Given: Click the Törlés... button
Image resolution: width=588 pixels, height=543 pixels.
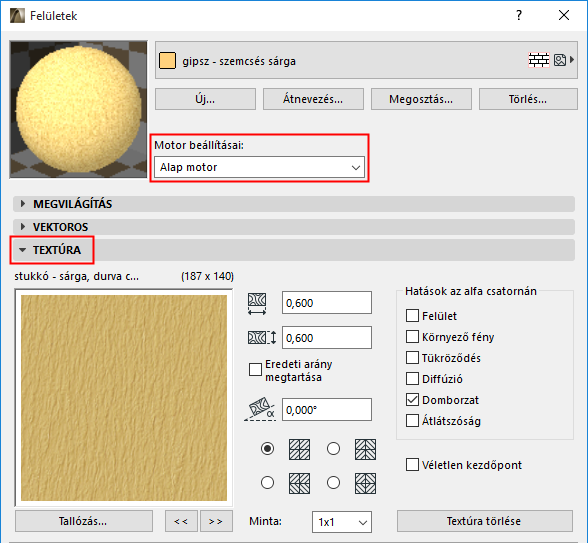Looking at the screenshot, I should point(528,99).
